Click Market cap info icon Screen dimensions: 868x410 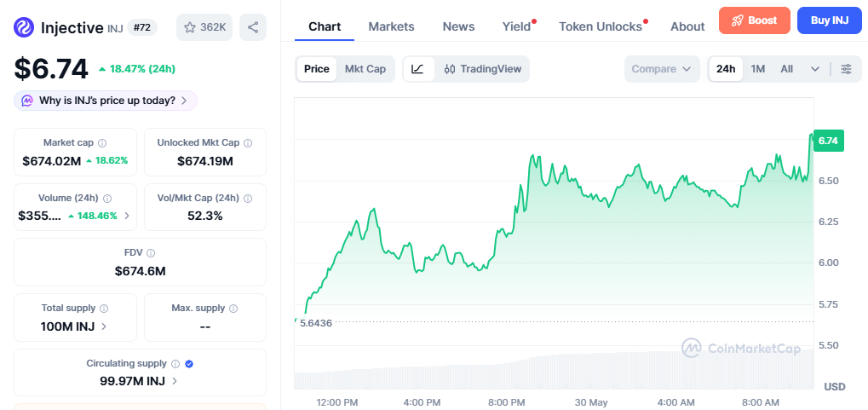102,143
